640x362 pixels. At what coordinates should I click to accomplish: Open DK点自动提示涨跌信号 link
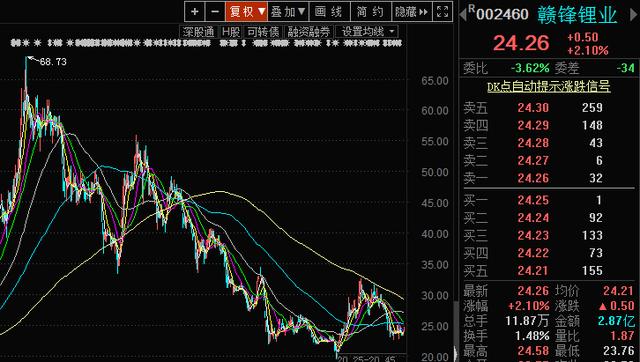pyautogui.click(x=549, y=87)
